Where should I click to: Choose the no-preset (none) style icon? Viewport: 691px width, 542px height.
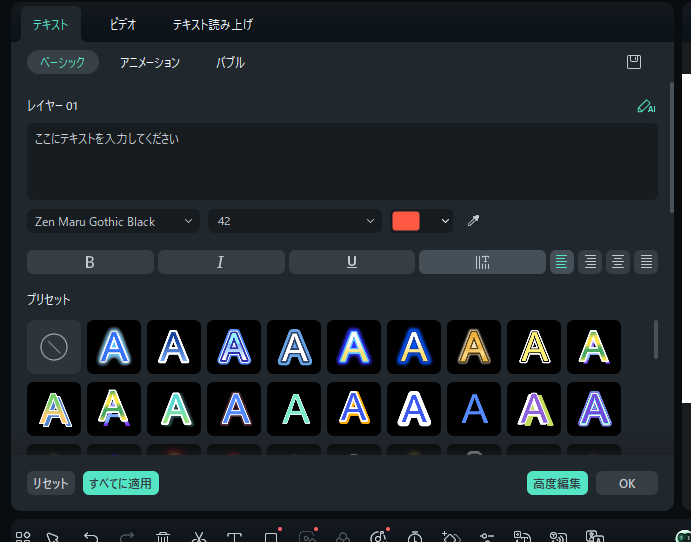coord(54,347)
